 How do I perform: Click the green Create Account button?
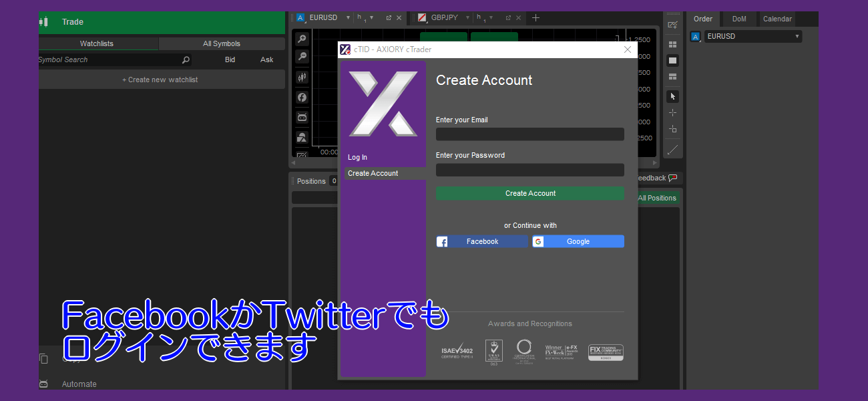point(530,194)
